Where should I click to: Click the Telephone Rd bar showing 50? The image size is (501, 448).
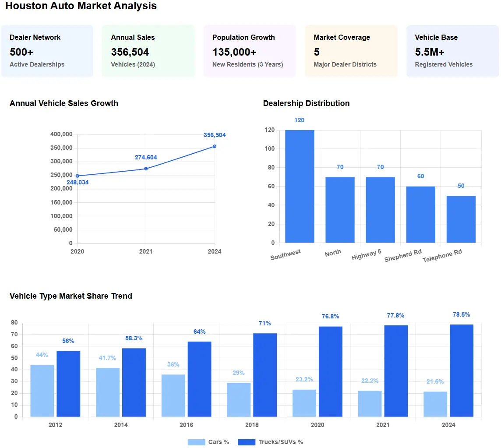click(x=461, y=219)
